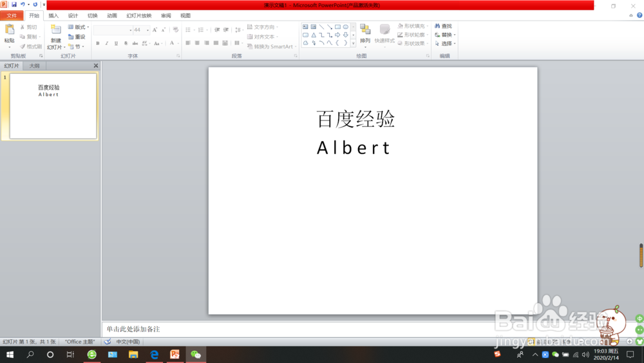Select the curve shape icon
The height and width of the screenshot is (363, 644).
point(329,43)
